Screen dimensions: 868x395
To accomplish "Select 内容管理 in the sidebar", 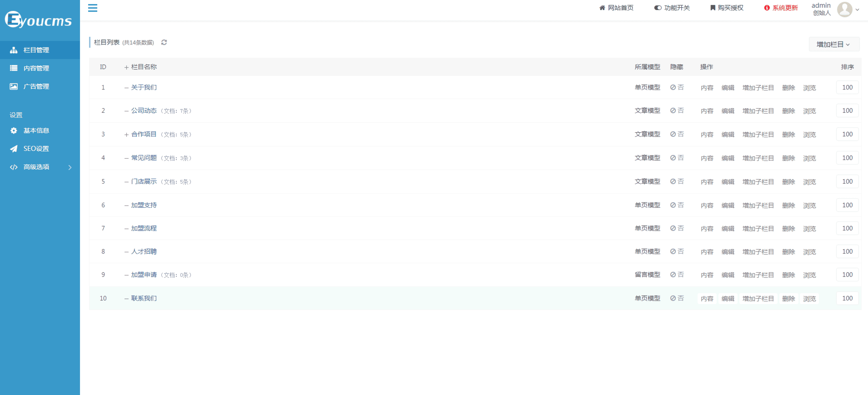I will point(40,68).
